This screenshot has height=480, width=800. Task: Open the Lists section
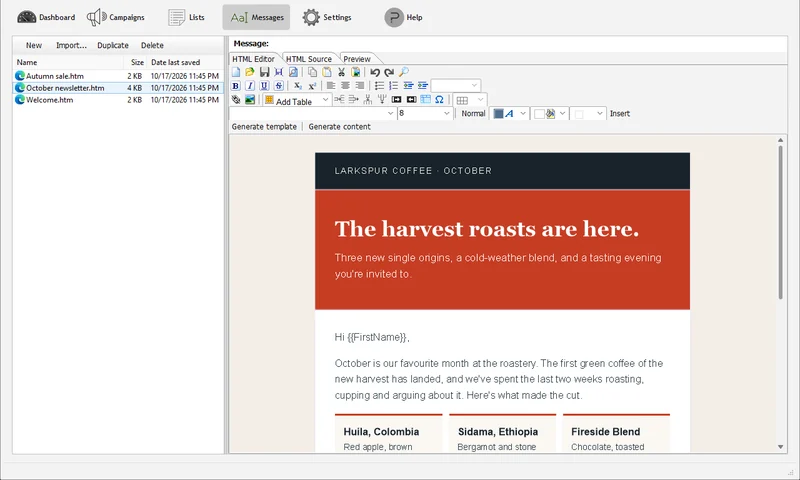(186, 17)
